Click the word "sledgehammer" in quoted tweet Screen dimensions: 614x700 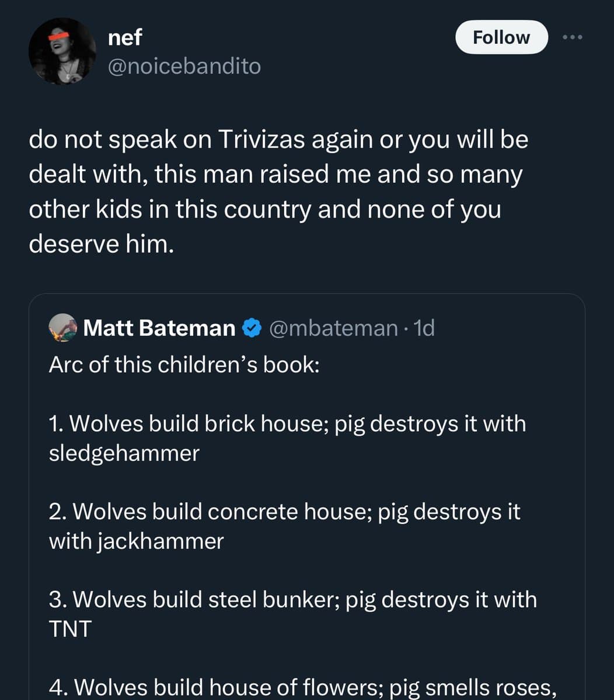pos(124,453)
